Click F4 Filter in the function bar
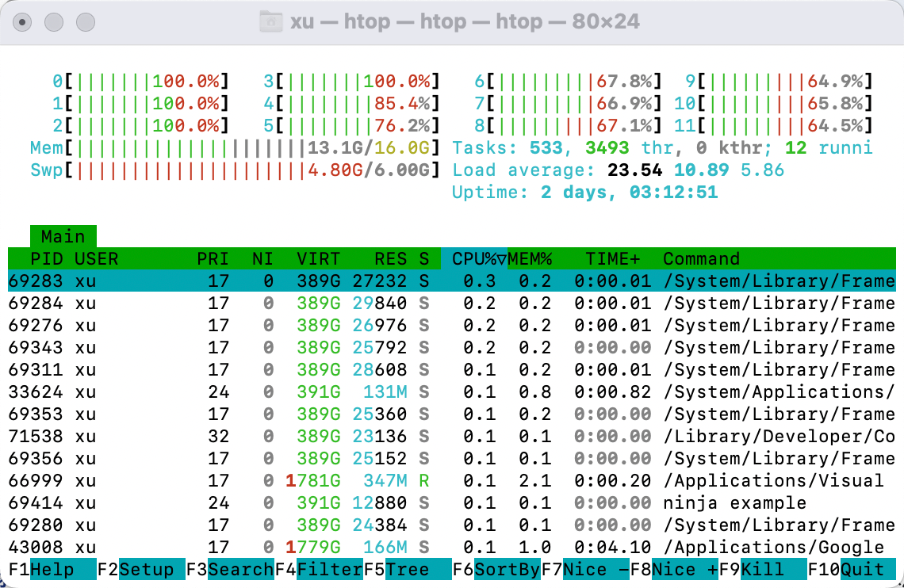Screen dimensions: 904x588 319,570
